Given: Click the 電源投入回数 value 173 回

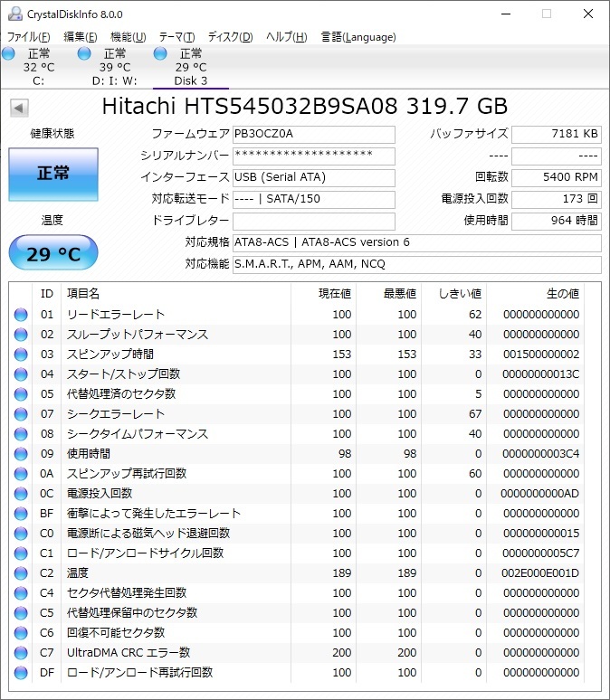Looking at the screenshot, I should 557,199.
